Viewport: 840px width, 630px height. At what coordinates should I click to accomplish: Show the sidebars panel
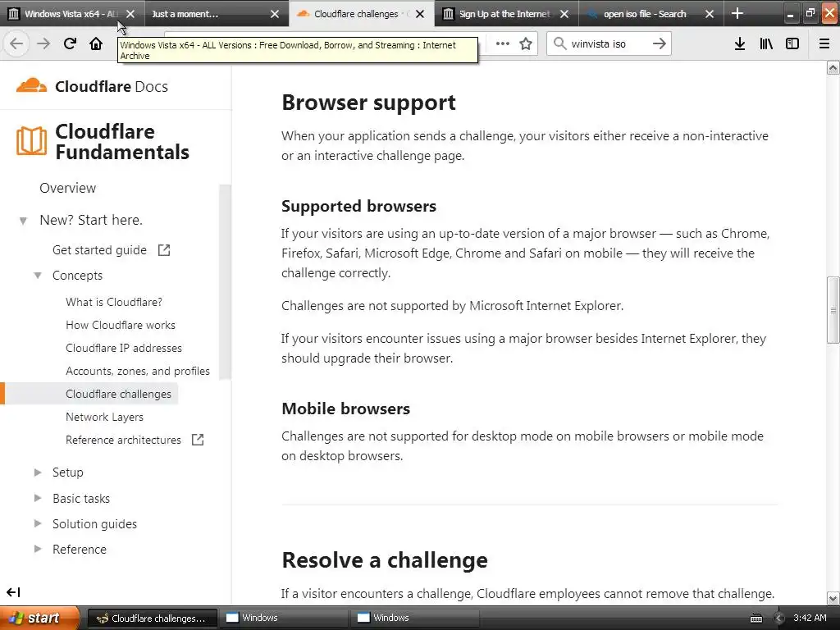[792, 43]
